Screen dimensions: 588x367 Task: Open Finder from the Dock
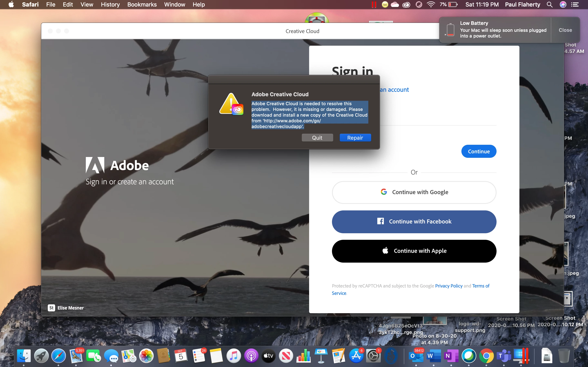24,356
